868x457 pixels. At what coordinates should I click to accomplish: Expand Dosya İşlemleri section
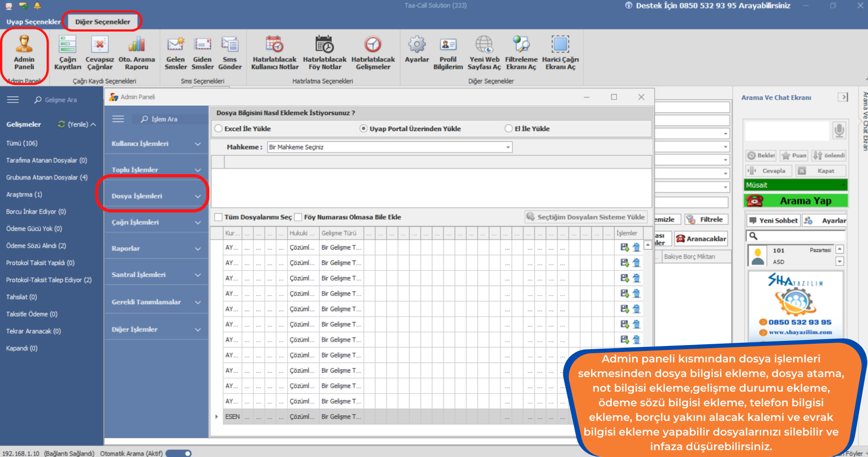pyautogui.click(x=156, y=196)
